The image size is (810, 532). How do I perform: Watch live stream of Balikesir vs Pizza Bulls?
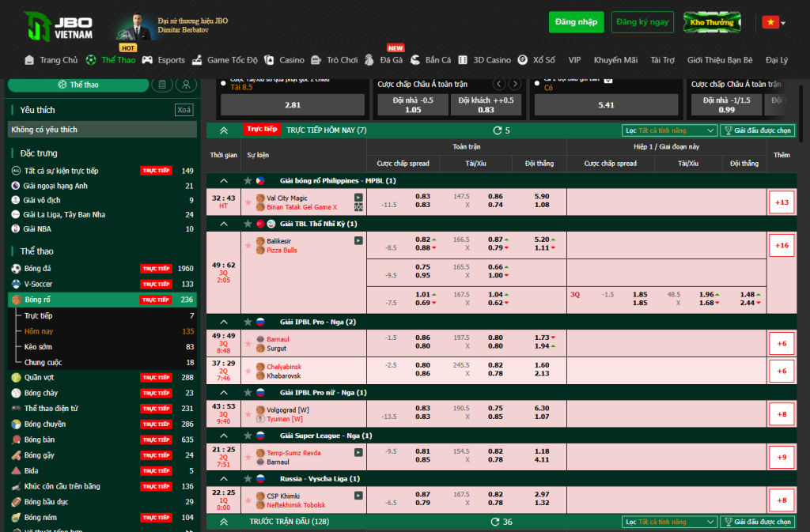[x=358, y=241]
